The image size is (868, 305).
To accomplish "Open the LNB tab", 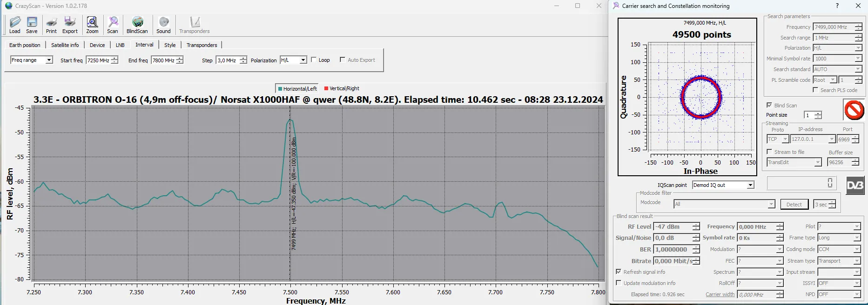I will click(x=120, y=45).
